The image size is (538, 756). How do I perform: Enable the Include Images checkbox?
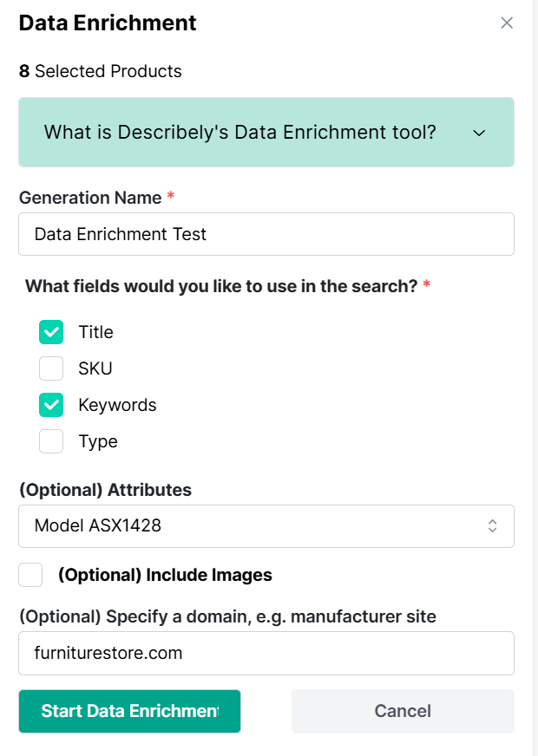tap(30, 575)
